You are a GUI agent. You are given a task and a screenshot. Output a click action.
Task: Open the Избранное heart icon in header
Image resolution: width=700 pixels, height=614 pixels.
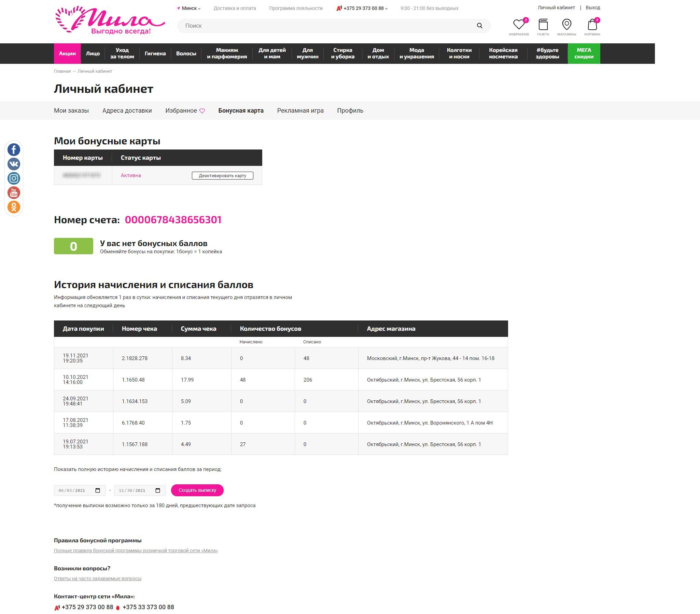pos(518,25)
